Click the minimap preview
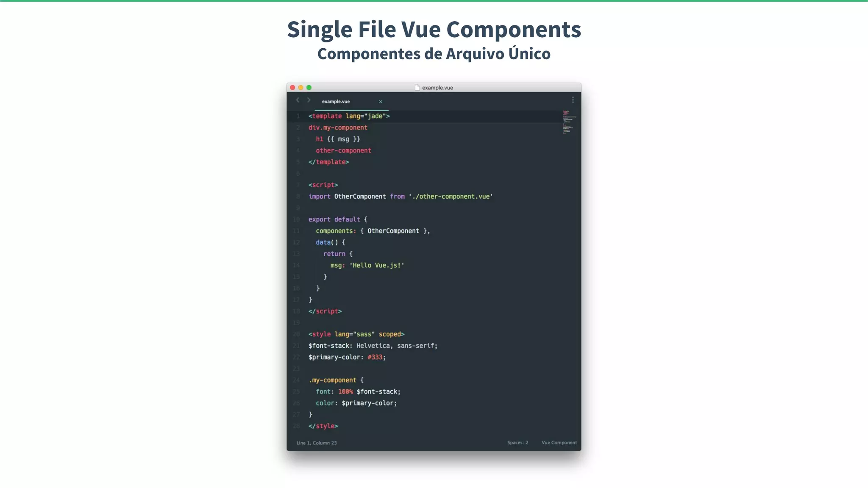Viewport: 868px width, 488px height. (x=569, y=122)
